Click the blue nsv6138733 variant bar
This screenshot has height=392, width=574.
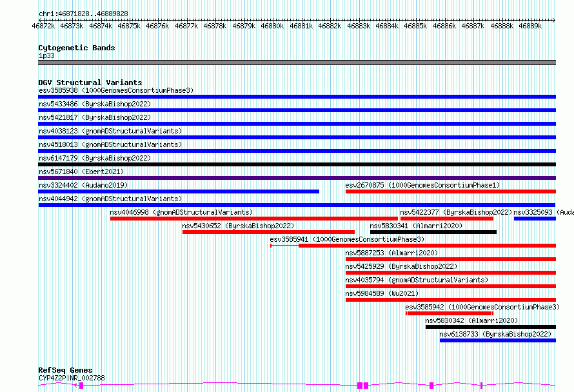click(498, 340)
